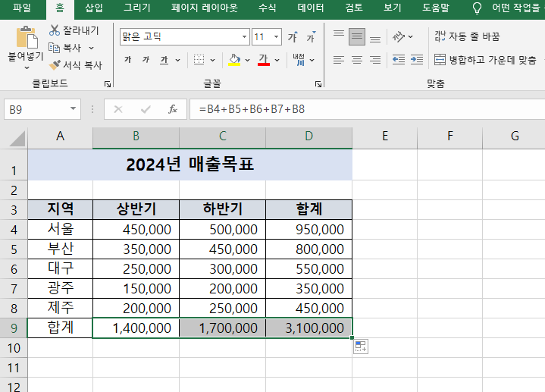Click the Auto Fill Options icon
Screen dimensions: 545x392
point(361,347)
